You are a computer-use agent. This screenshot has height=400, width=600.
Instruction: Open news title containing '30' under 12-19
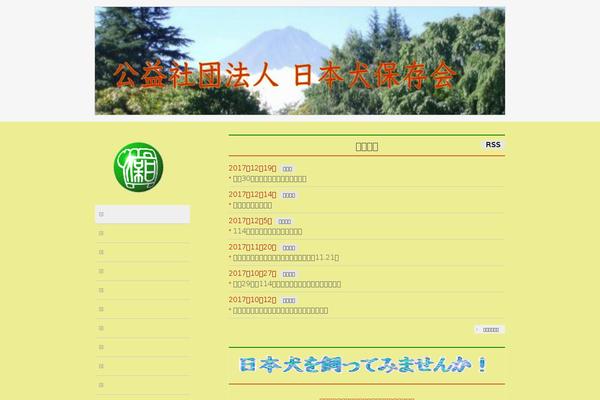tap(270, 179)
